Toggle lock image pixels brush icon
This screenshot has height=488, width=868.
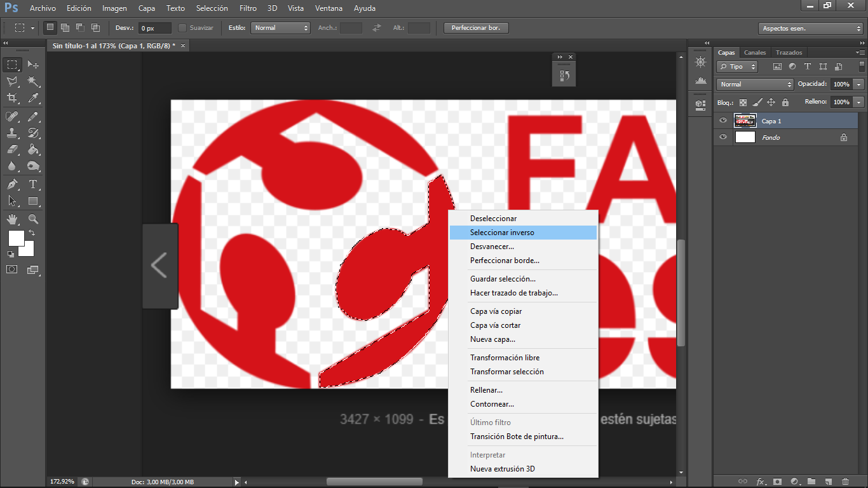coord(757,102)
